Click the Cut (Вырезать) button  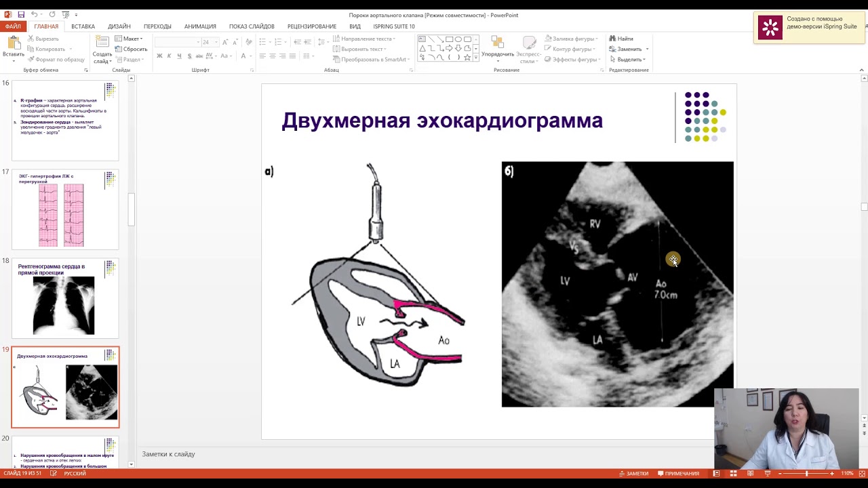click(x=43, y=39)
